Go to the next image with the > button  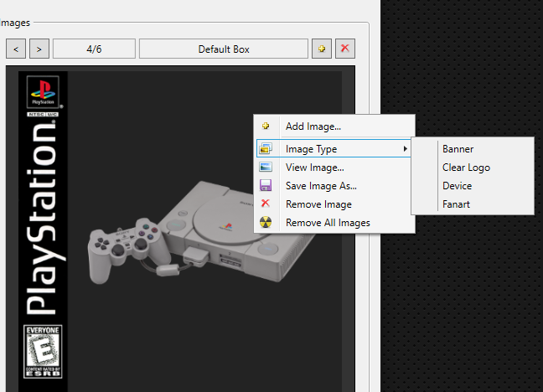click(x=39, y=49)
